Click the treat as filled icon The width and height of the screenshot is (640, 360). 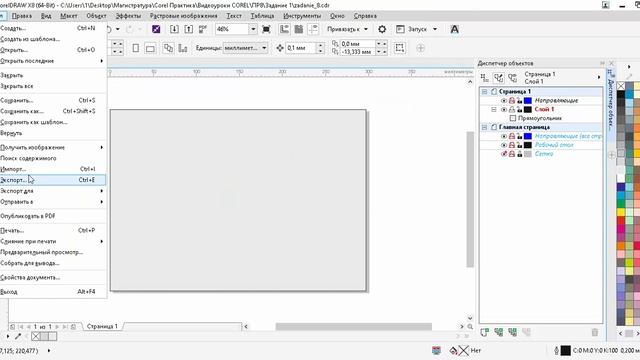pos(400,48)
